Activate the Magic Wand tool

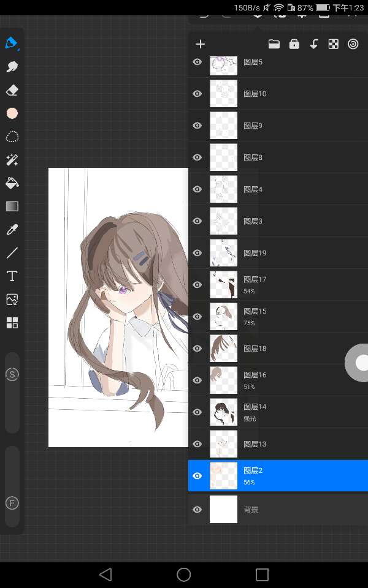point(12,160)
